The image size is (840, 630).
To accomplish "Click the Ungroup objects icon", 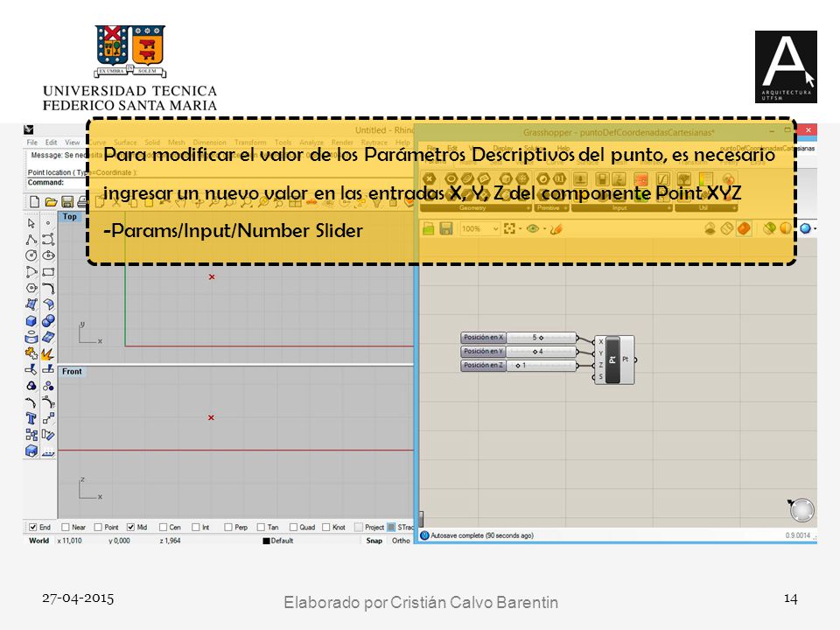I will 48,386.
